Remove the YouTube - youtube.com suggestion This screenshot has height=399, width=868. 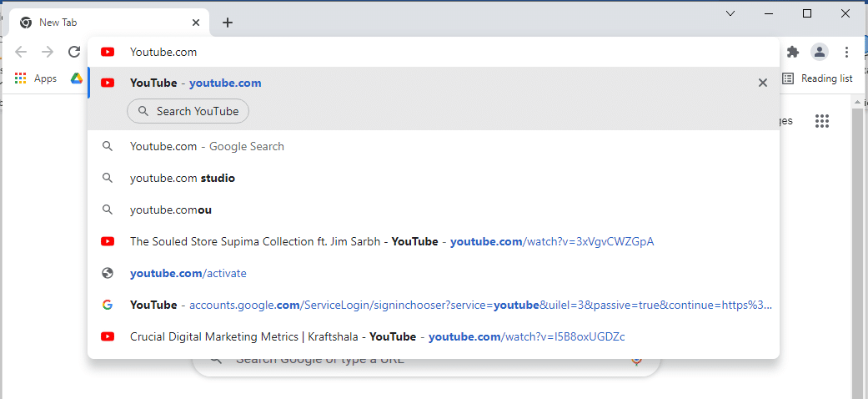[762, 83]
